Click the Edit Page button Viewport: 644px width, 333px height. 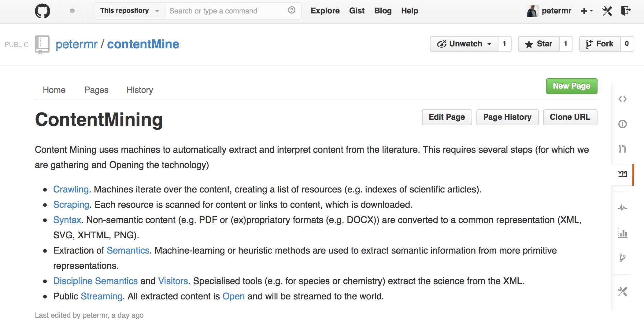[x=447, y=117]
